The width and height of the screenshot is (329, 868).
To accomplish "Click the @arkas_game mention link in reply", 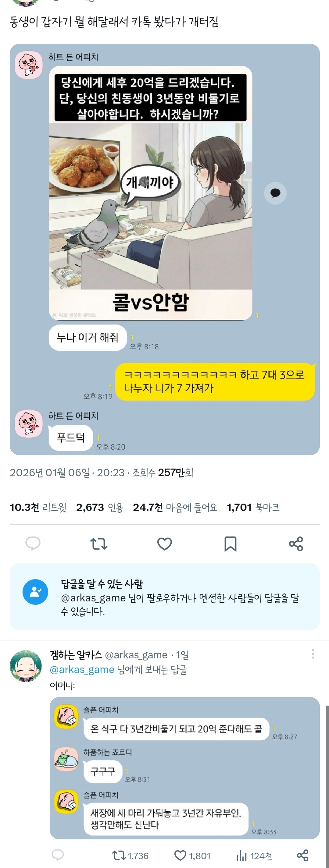I will (x=82, y=669).
